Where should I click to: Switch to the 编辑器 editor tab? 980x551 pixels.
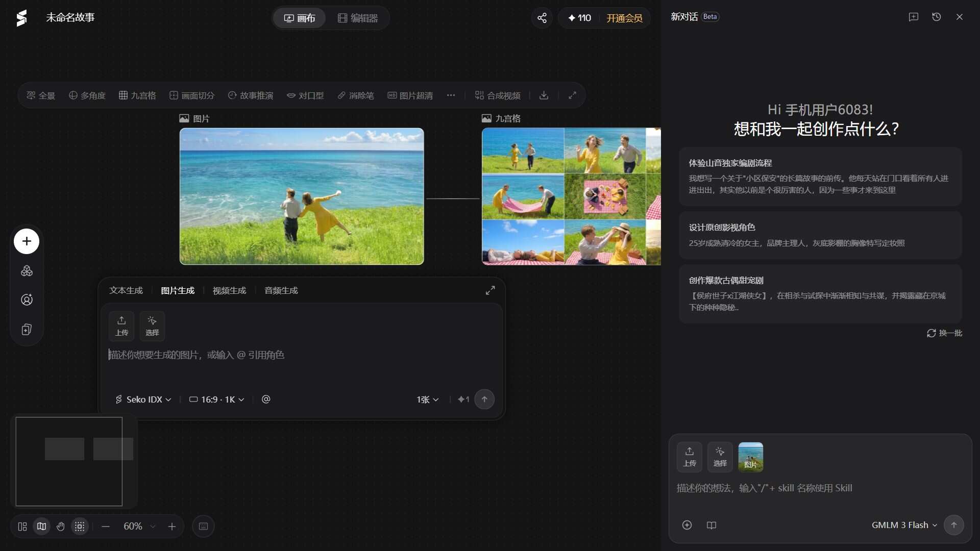358,18
